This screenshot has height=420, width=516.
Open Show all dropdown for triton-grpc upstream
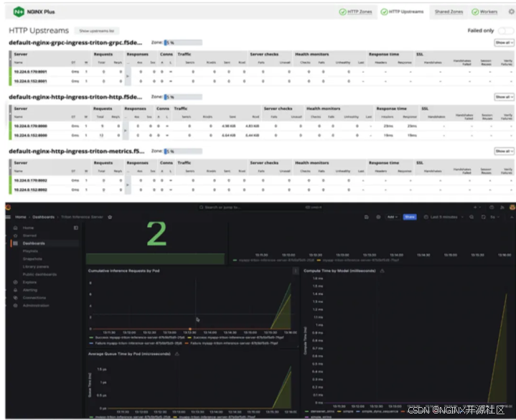point(504,42)
